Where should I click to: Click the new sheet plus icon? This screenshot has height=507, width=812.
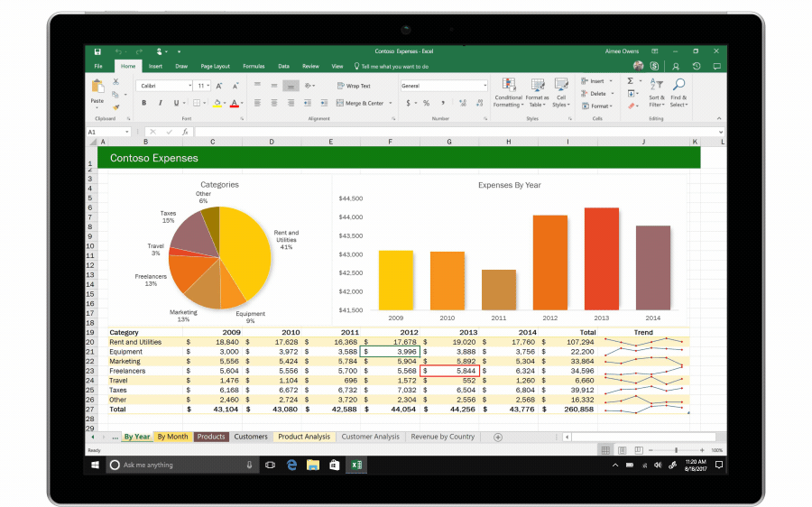coord(497,437)
